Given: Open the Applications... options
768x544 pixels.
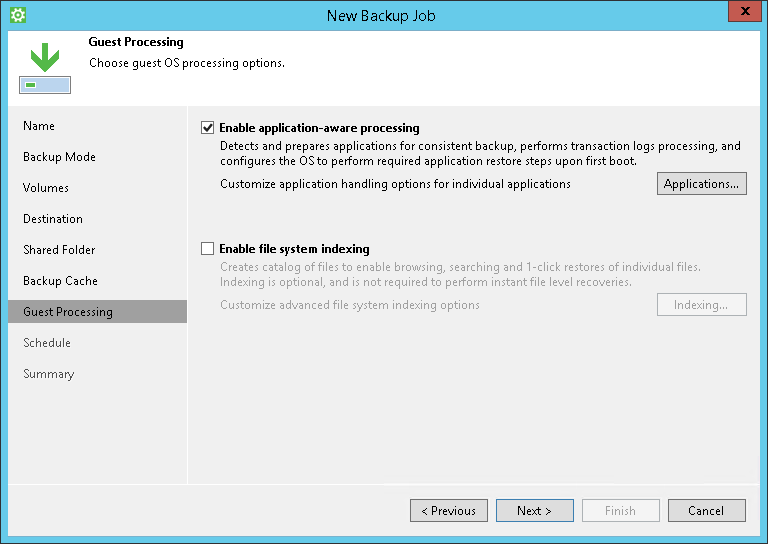Looking at the screenshot, I should [x=701, y=184].
